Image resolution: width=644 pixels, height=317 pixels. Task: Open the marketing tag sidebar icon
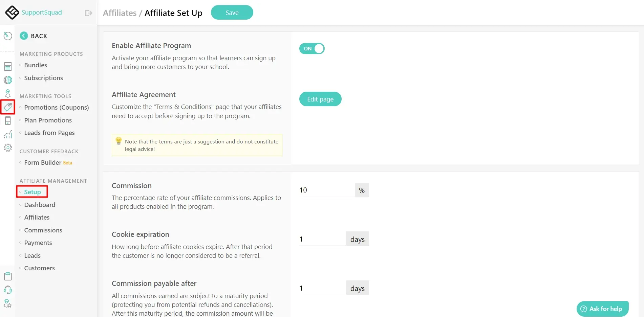pyautogui.click(x=8, y=107)
